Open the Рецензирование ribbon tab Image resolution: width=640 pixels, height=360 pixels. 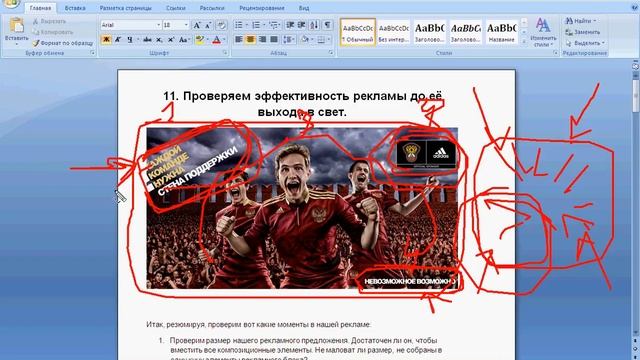click(x=262, y=8)
